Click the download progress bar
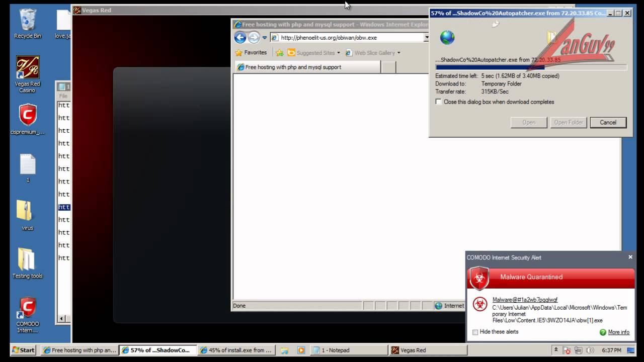 (531, 67)
